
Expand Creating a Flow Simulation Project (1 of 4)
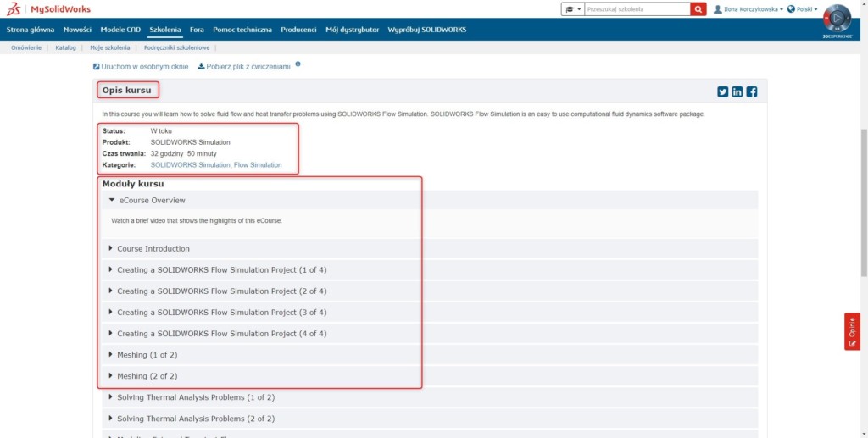coord(430,270)
